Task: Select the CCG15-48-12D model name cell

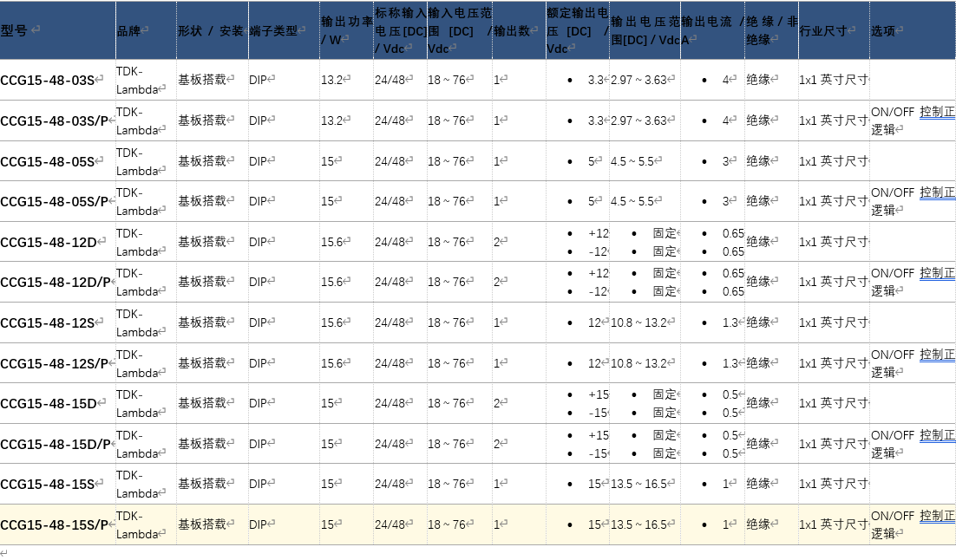Action: point(49,242)
